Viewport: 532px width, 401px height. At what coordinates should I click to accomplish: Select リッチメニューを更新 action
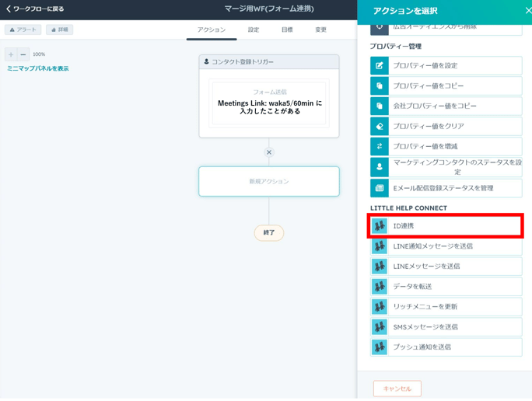click(446, 307)
